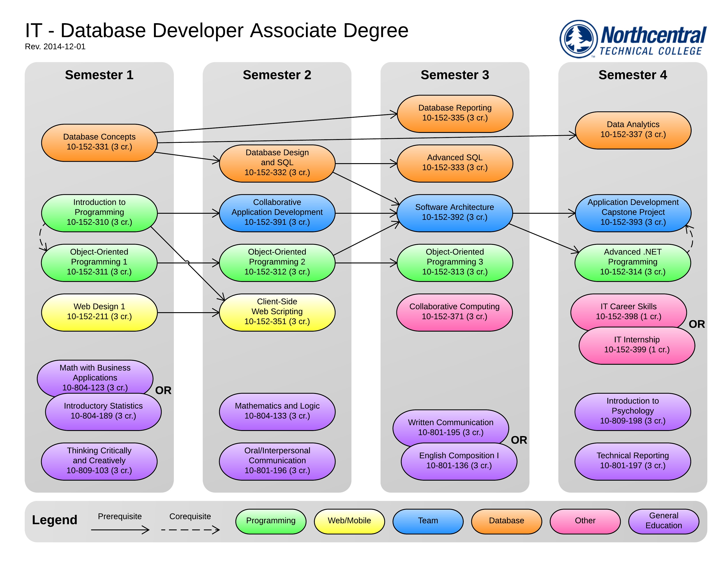Click Collaborative Computing 10-152-371 node

tap(454, 312)
